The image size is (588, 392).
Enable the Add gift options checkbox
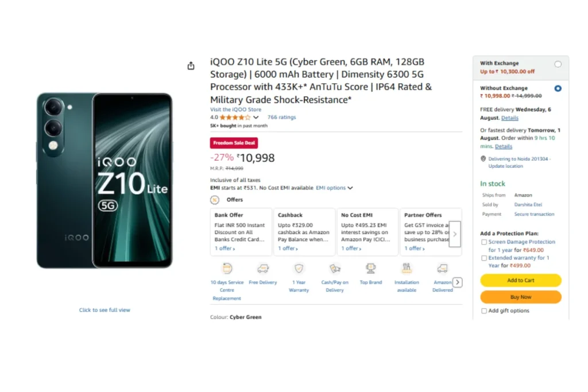tap(484, 311)
